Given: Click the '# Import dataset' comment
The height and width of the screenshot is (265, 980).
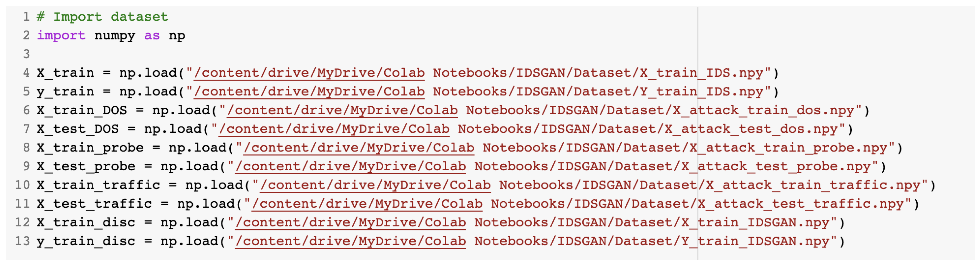Looking at the screenshot, I should point(102,16).
